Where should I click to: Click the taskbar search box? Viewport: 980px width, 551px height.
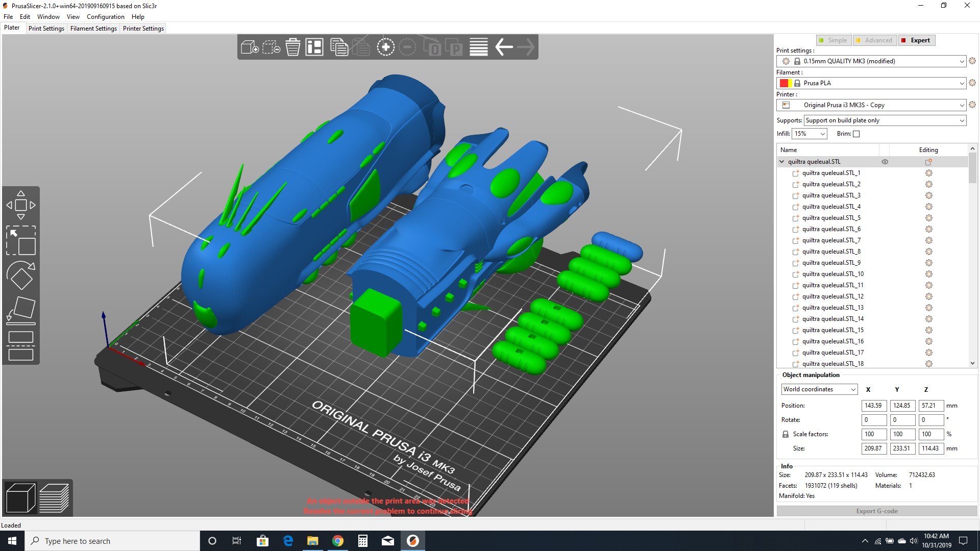112,541
